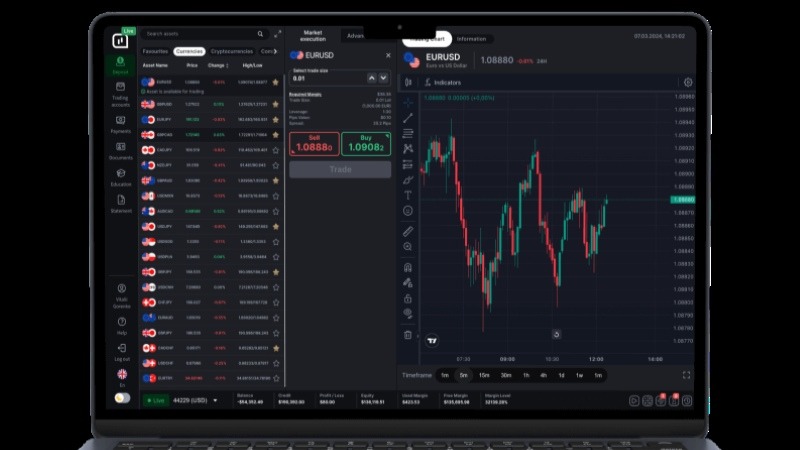Click the candlestick chart type icon
This screenshot has width=800, height=450.
pos(408,82)
